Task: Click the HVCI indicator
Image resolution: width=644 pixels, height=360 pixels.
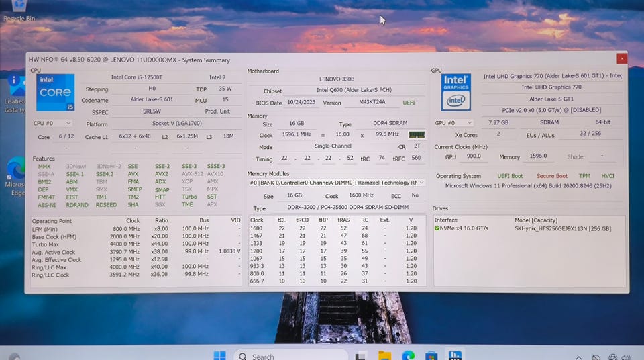Action: (x=608, y=176)
